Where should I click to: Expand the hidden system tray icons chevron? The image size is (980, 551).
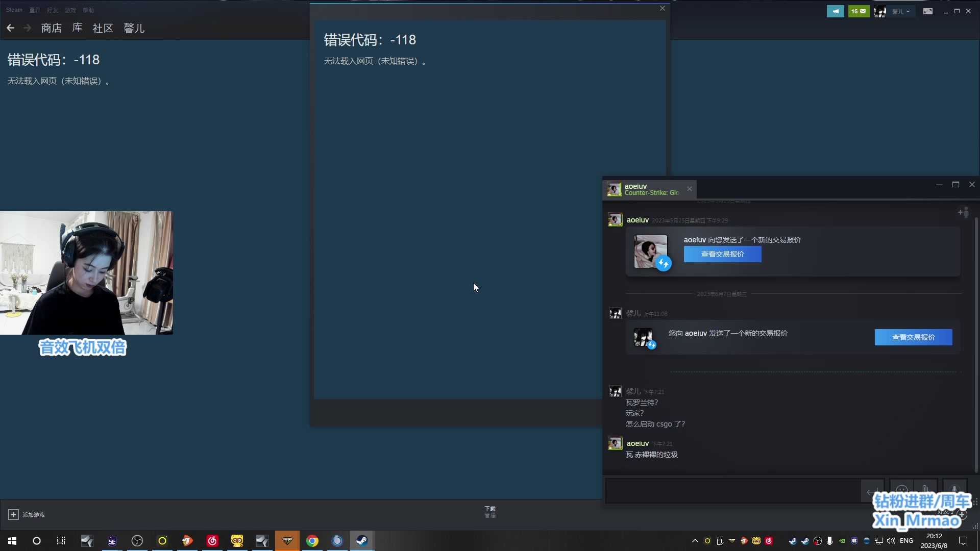(695, 541)
